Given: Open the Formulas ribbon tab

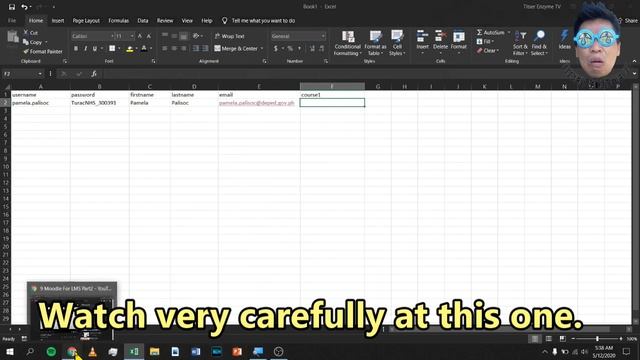Looking at the screenshot, I should pos(118,20).
